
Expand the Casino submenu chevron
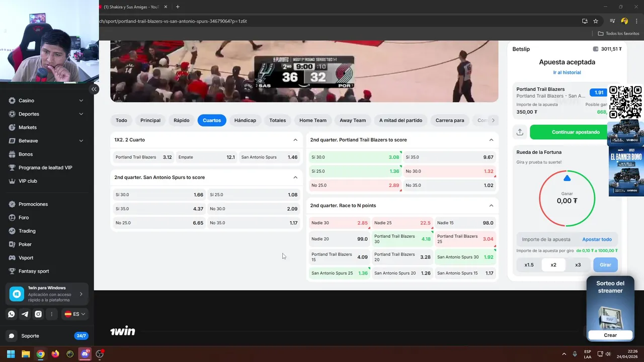[82, 101]
